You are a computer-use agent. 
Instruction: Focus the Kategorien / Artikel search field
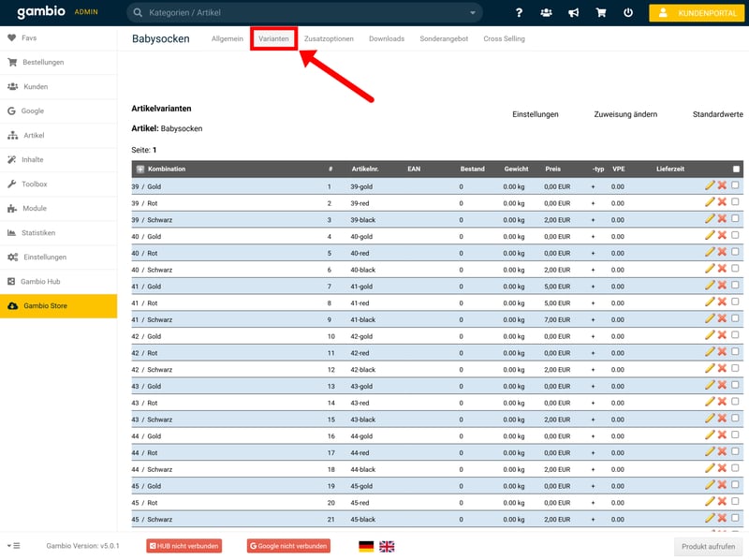pos(300,13)
